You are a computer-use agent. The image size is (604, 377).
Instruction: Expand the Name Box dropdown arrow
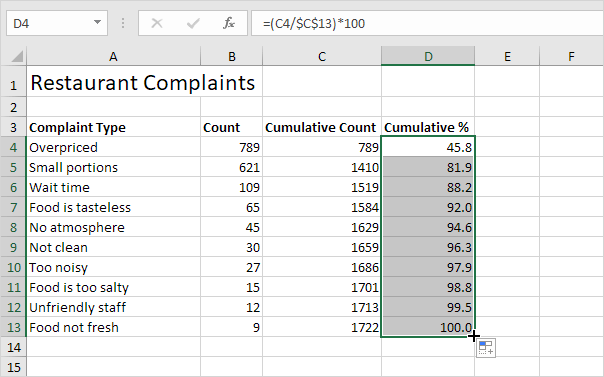(x=97, y=23)
